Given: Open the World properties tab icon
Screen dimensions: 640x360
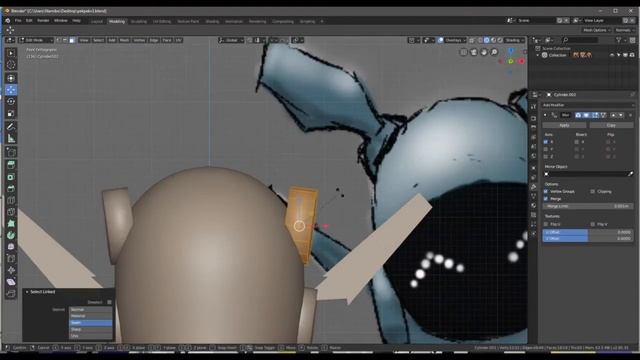Looking at the screenshot, I should pyautogui.click(x=533, y=156).
